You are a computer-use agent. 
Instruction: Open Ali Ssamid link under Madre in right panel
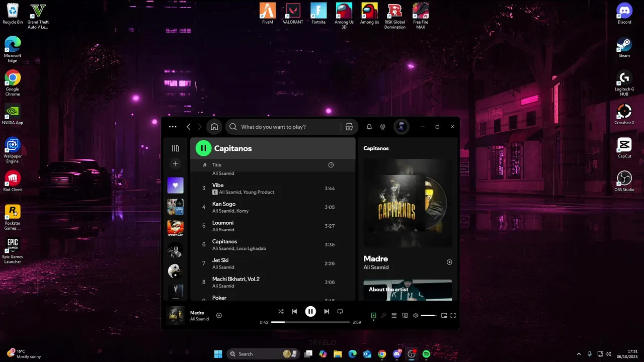point(376,267)
